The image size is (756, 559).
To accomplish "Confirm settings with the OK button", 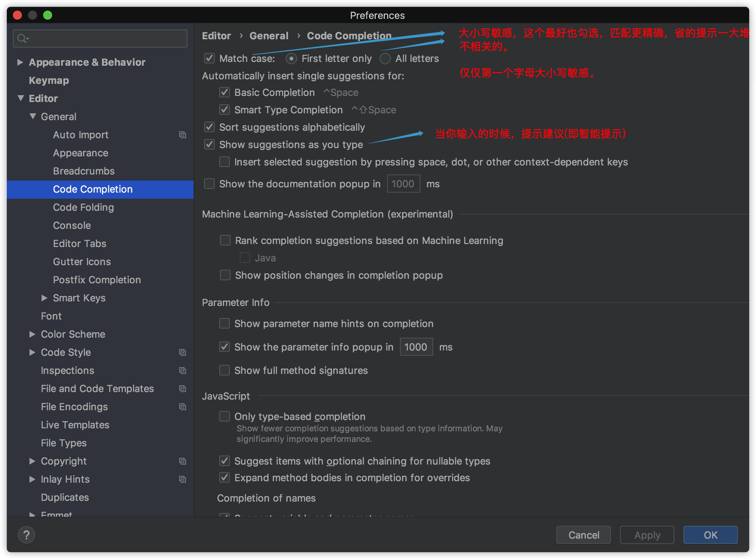I will (x=710, y=535).
